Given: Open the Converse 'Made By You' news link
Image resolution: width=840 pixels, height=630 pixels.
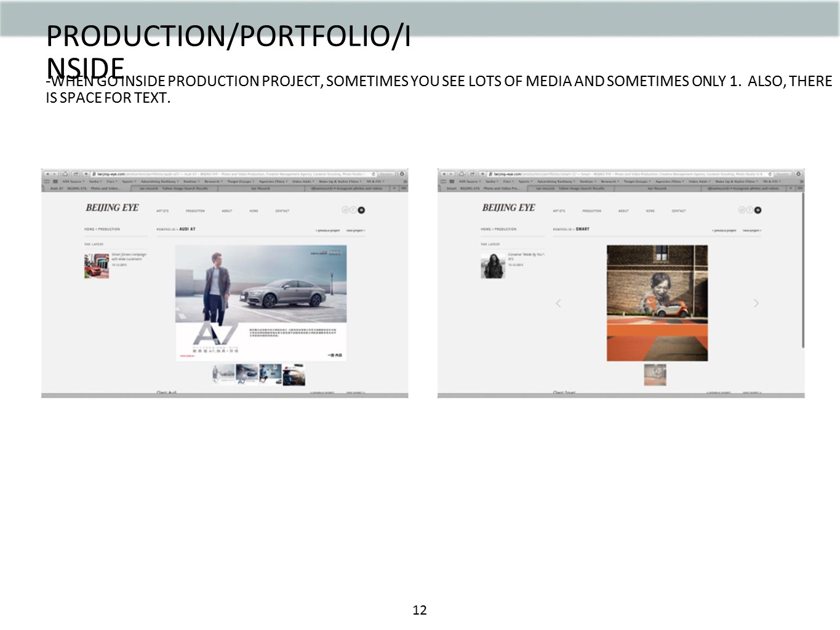Looking at the screenshot, I should click(526, 257).
